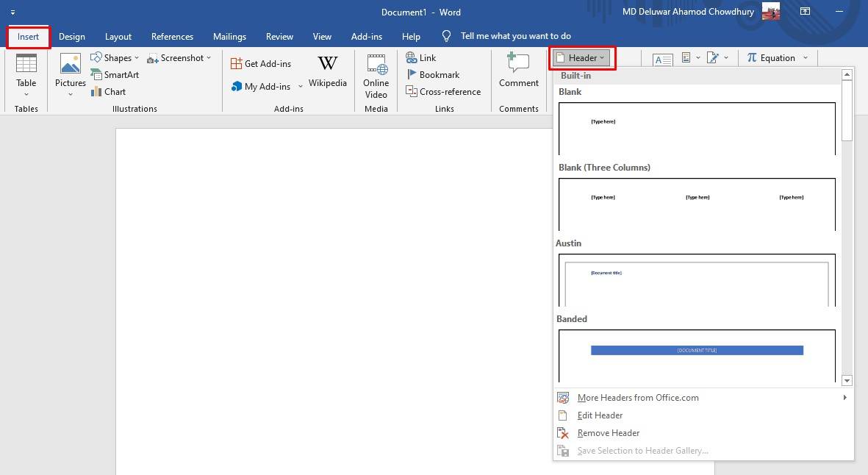Open the SmartArt gallery
This screenshot has height=475, width=868.
click(x=115, y=74)
